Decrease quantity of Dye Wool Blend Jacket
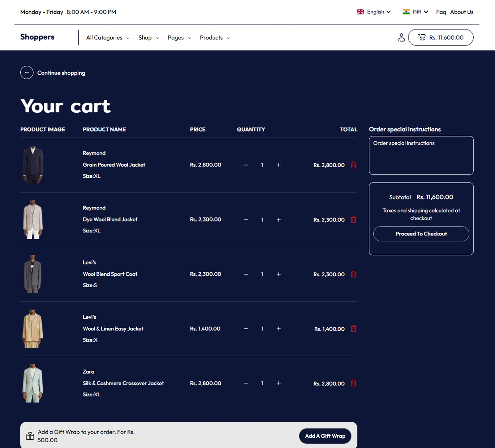Image resolution: width=495 pixels, height=448 pixels. [x=246, y=220]
